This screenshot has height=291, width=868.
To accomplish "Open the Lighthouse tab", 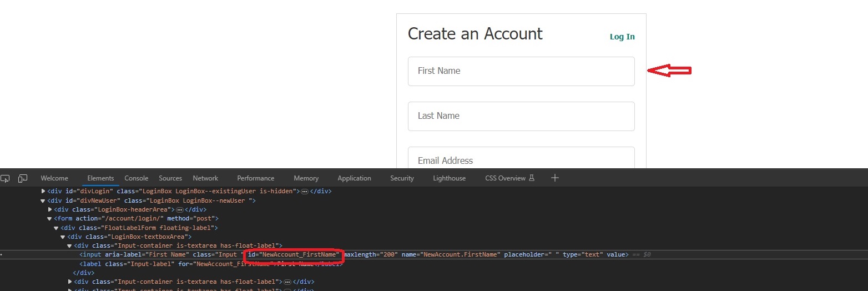I will [449, 178].
